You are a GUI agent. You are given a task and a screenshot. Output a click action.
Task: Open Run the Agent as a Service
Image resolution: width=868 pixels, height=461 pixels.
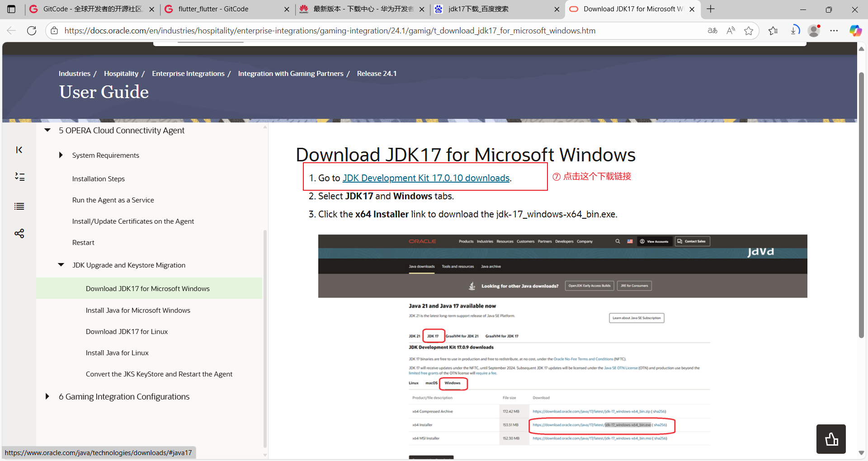tap(113, 200)
